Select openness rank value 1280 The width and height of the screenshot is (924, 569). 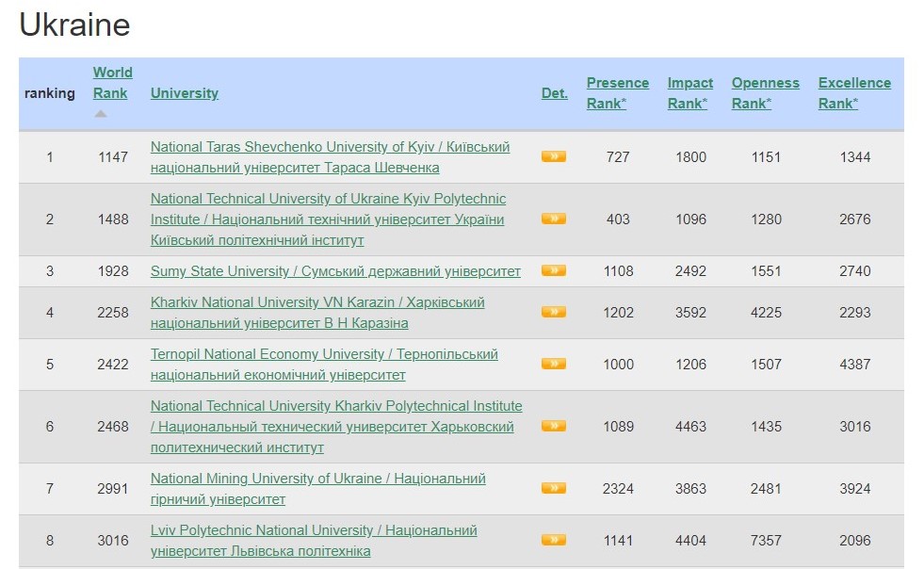click(x=766, y=219)
